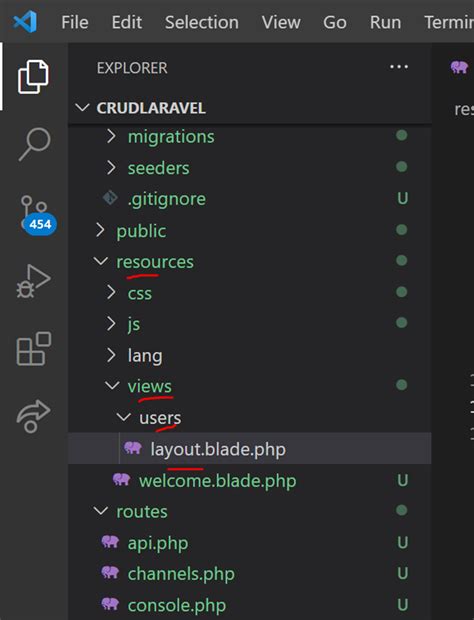Viewport: 474px width, 620px height.
Task: Open the Selection menu
Action: 202,22
